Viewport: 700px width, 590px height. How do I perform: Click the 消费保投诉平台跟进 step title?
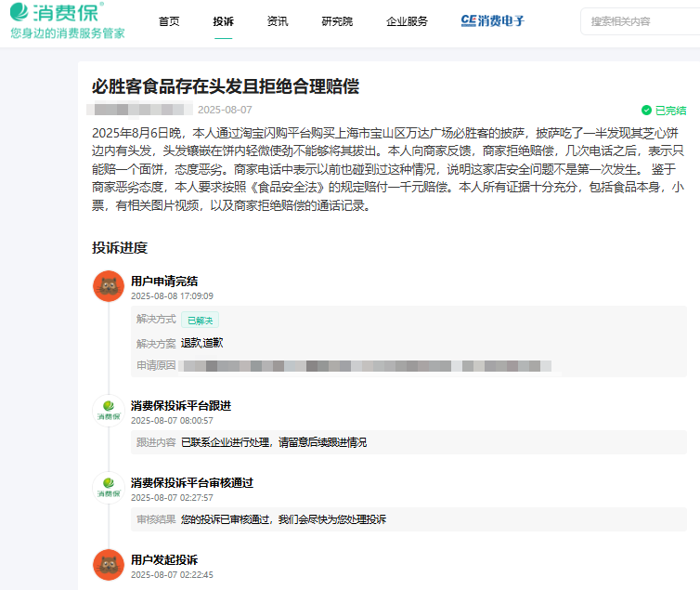point(181,406)
